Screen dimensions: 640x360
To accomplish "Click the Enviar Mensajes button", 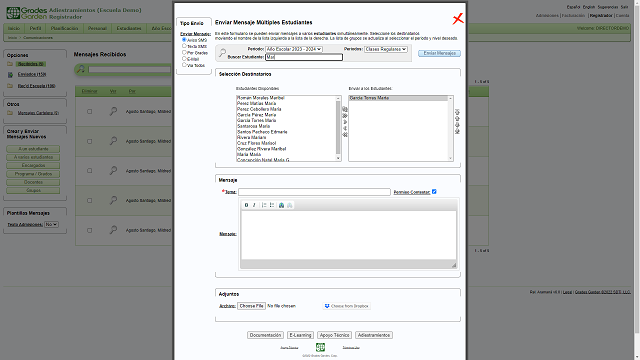I will [439, 53].
